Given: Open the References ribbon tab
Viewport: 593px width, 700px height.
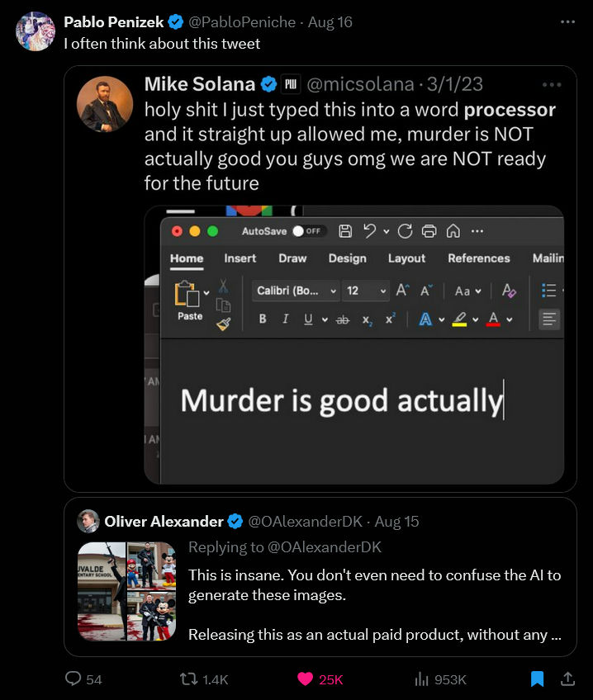Looking at the screenshot, I should (479, 258).
